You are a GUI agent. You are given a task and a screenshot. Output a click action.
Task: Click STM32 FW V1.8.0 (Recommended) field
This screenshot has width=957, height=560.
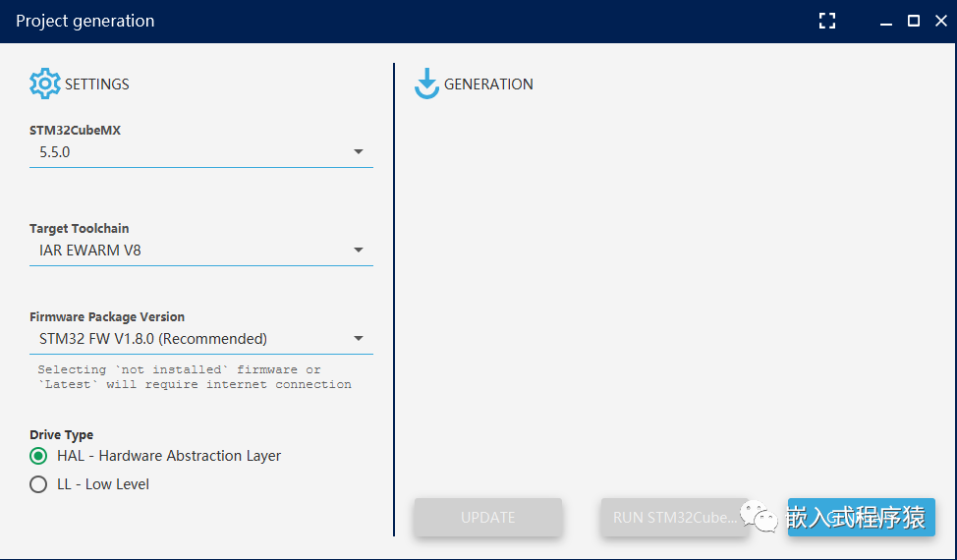[x=200, y=339]
